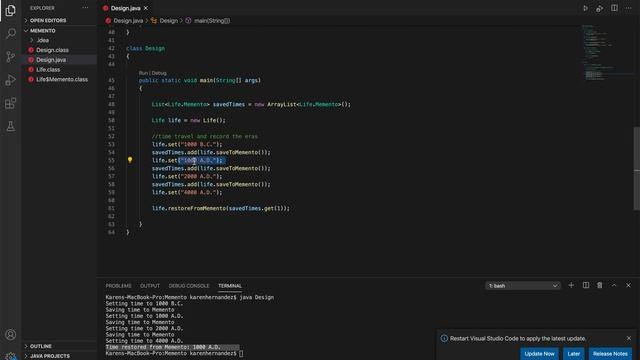Click the Later button

coord(573,353)
